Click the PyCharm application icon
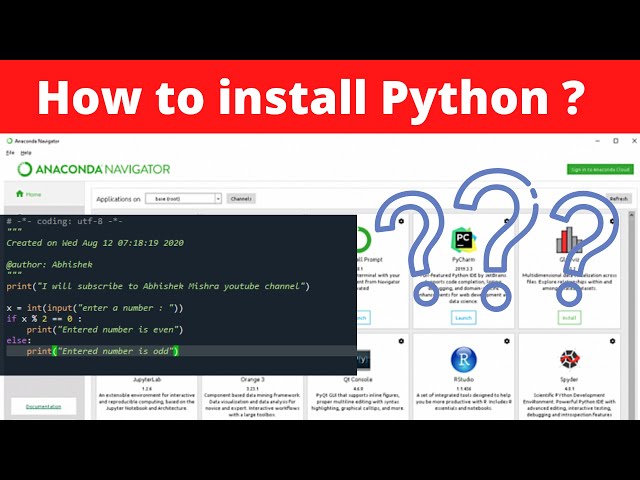The width and height of the screenshot is (640, 480). (463, 239)
